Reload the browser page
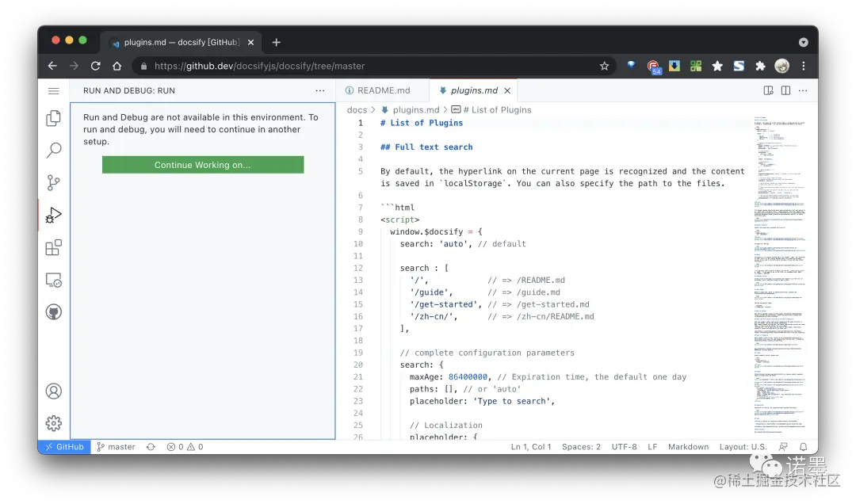Screen dimensions: 856x504 pyautogui.click(x=96, y=66)
